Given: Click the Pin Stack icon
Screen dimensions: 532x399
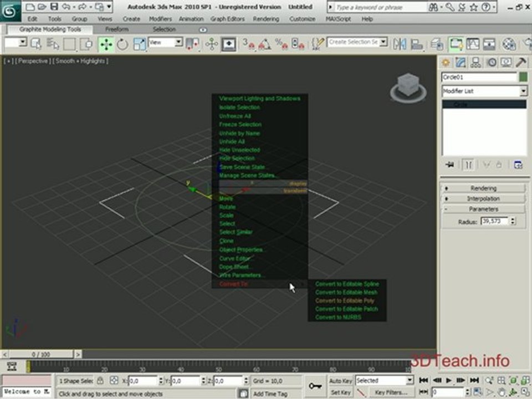Looking at the screenshot, I should [450, 165].
